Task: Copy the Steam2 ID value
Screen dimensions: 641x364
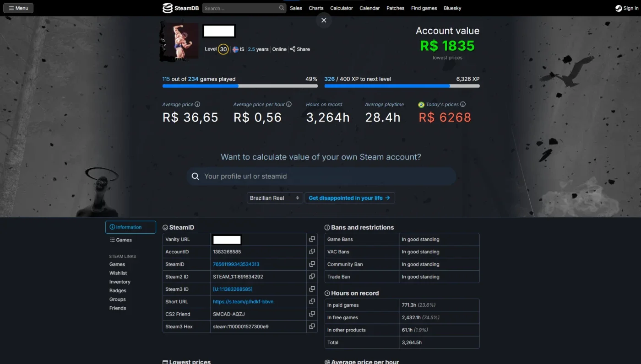Action: click(x=312, y=276)
